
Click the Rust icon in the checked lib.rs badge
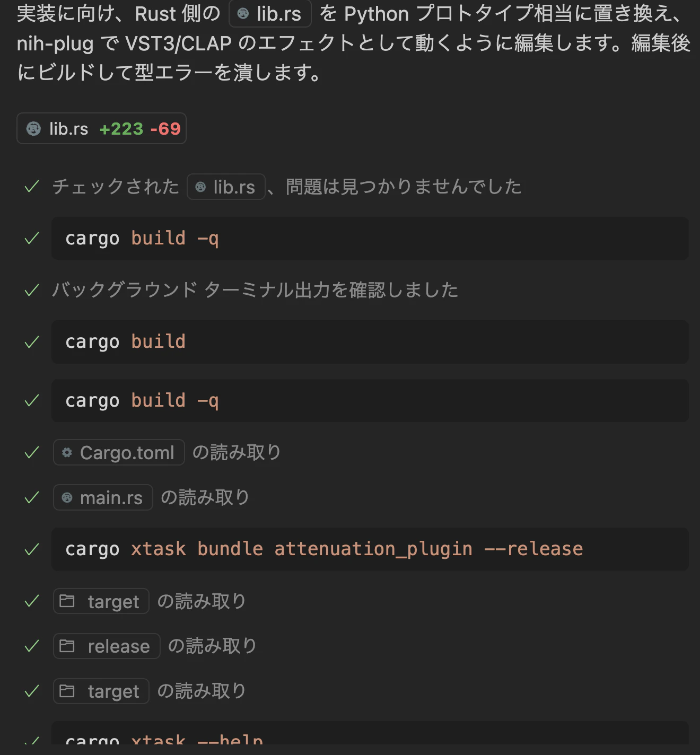pos(200,187)
